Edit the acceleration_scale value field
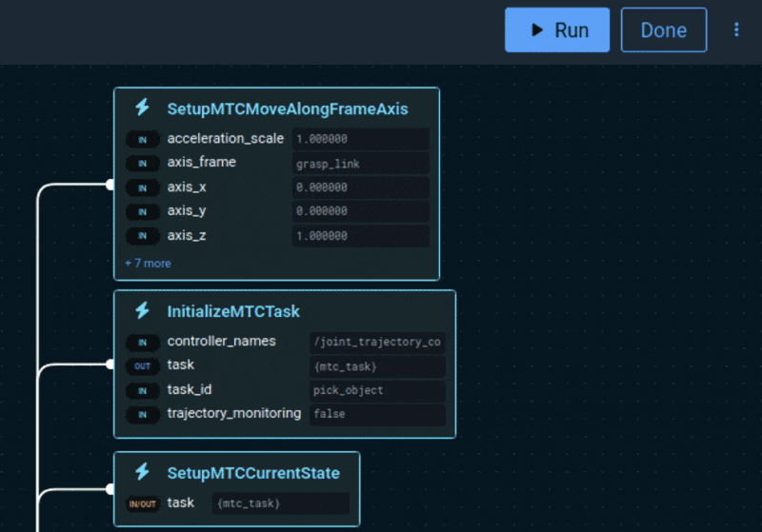Screen dimensions: 762x532 tap(361, 139)
